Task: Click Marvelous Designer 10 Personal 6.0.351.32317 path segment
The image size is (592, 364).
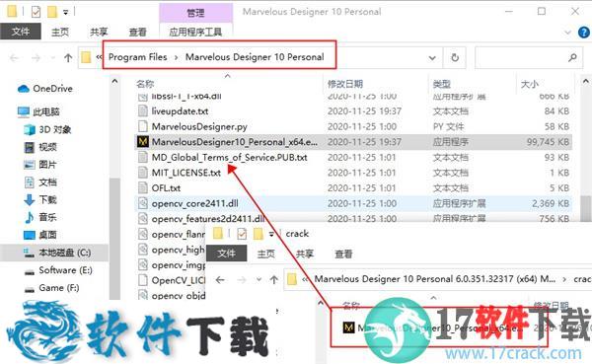Action: 435,279
